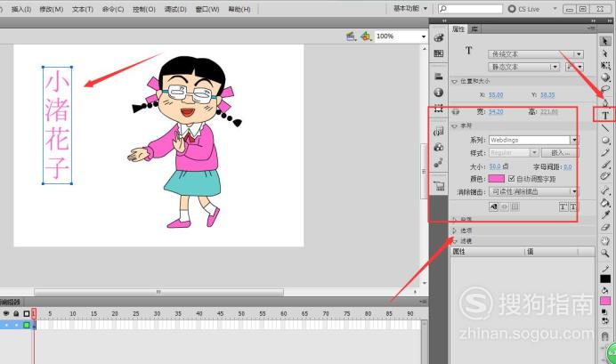Select the Paint Bucket tool
Image resolution: width=616 pixels, height=364 pixels.
tap(605, 203)
